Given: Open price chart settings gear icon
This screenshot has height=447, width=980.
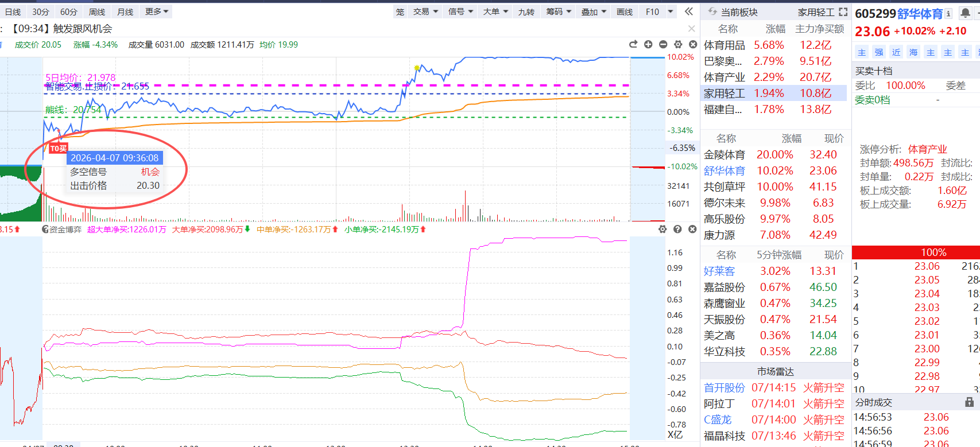Looking at the screenshot, I should pyautogui.click(x=678, y=45).
